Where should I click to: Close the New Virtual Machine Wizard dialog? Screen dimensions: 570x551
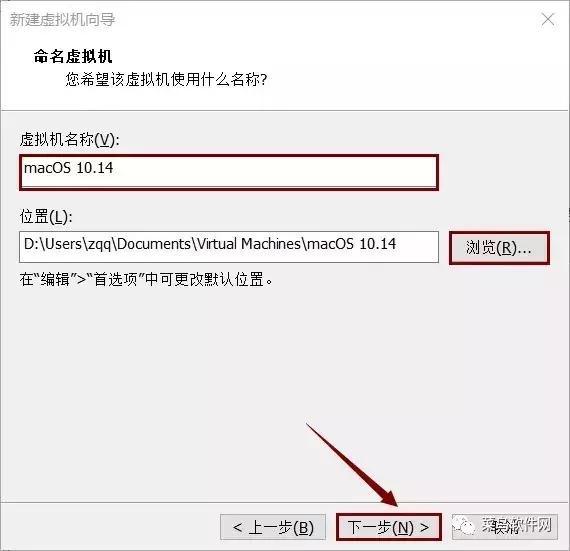(547, 19)
